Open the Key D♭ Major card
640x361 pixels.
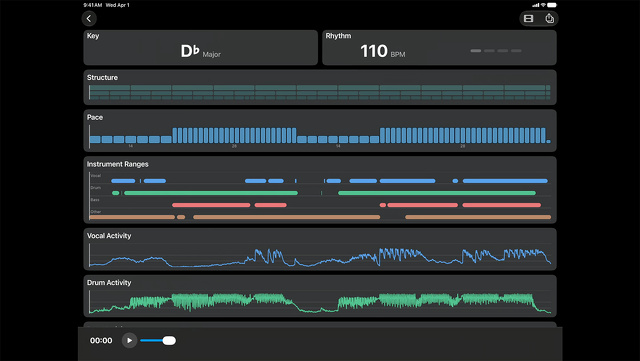pyautogui.click(x=200, y=47)
